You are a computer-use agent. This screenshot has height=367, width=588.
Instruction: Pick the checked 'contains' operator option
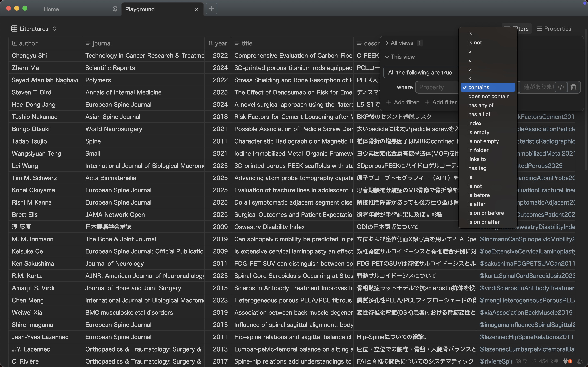tap(488, 87)
